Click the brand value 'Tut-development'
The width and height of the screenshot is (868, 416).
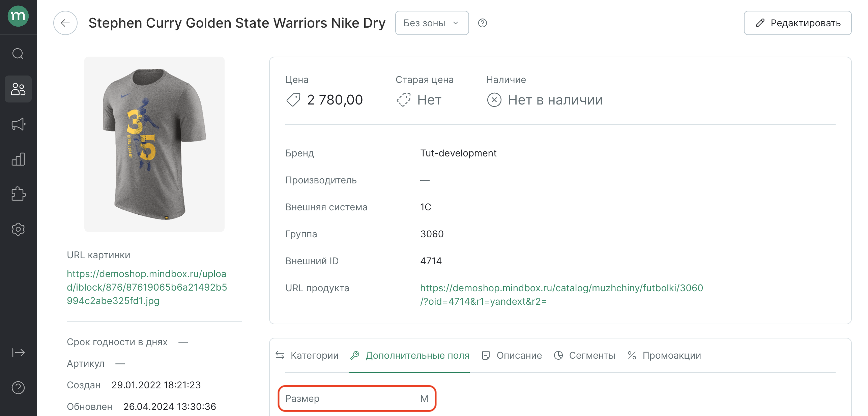click(x=458, y=153)
